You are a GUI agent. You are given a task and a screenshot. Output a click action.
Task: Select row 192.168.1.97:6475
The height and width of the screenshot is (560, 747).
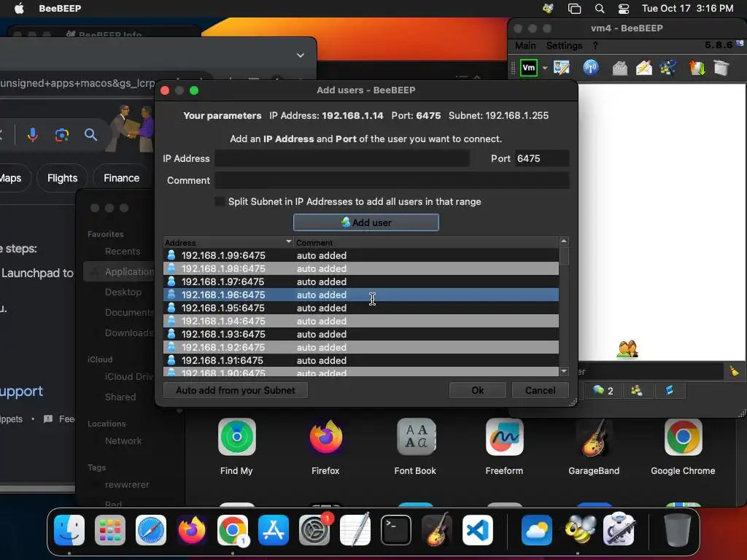click(x=361, y=282)
